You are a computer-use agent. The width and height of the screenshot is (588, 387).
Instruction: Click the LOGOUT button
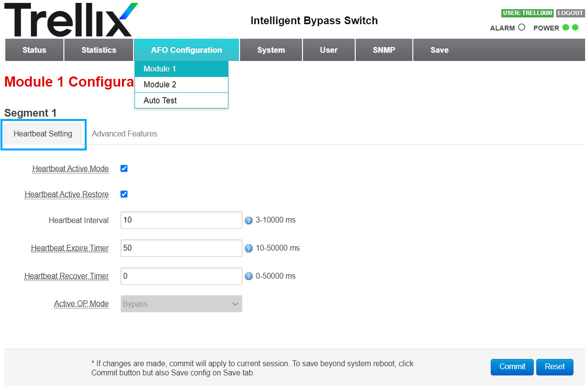pyautogui.click(x=570, y=13)
